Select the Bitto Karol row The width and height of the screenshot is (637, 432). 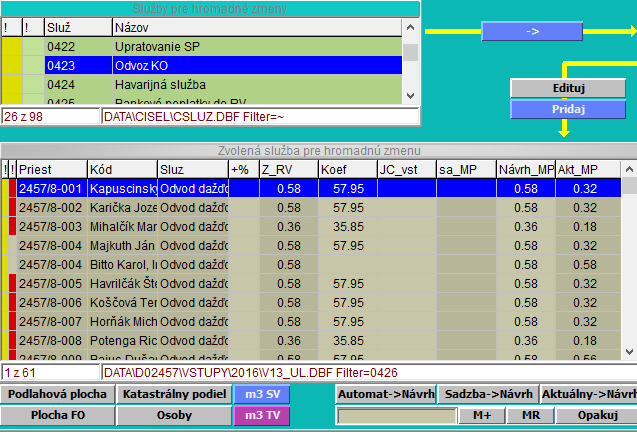(311, 265)
